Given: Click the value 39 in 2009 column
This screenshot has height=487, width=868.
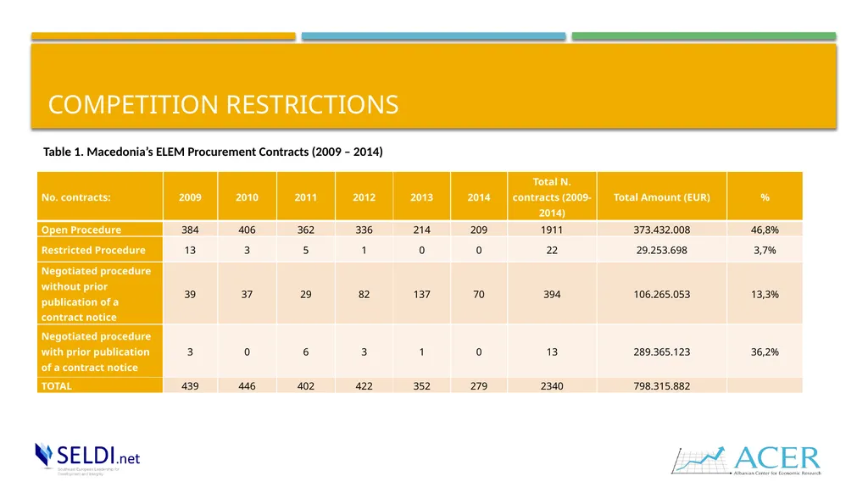Looking at the screenshot, I should coord(190,295).
